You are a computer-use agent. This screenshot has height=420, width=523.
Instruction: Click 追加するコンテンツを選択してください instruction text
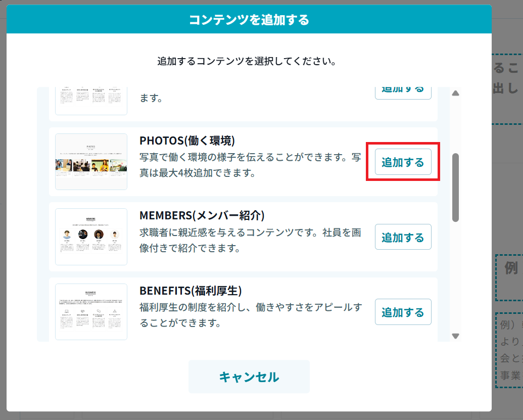[x=247, y=61]
